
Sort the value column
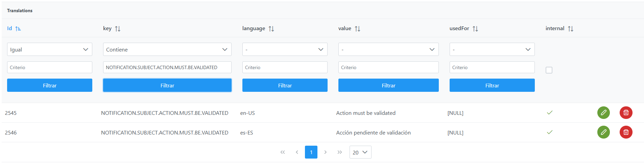pyautogui.click(x=357, y=29)
